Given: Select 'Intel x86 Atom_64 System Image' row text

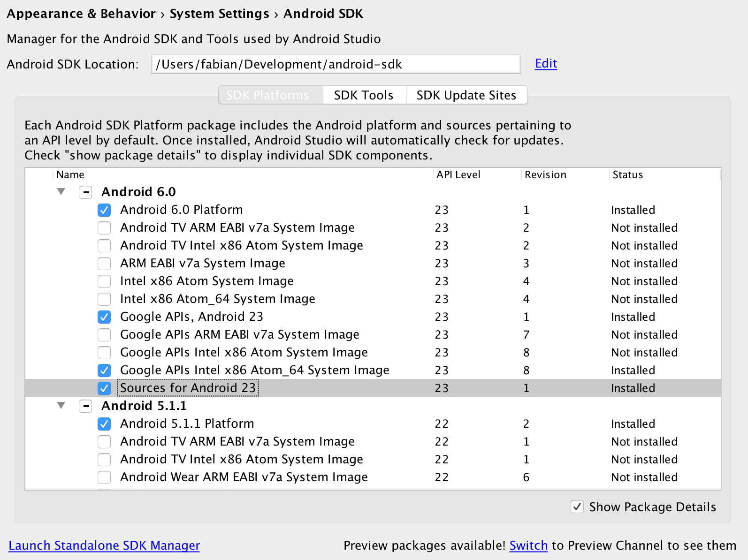Looking at the screenshot, I should tap(218, 299).
